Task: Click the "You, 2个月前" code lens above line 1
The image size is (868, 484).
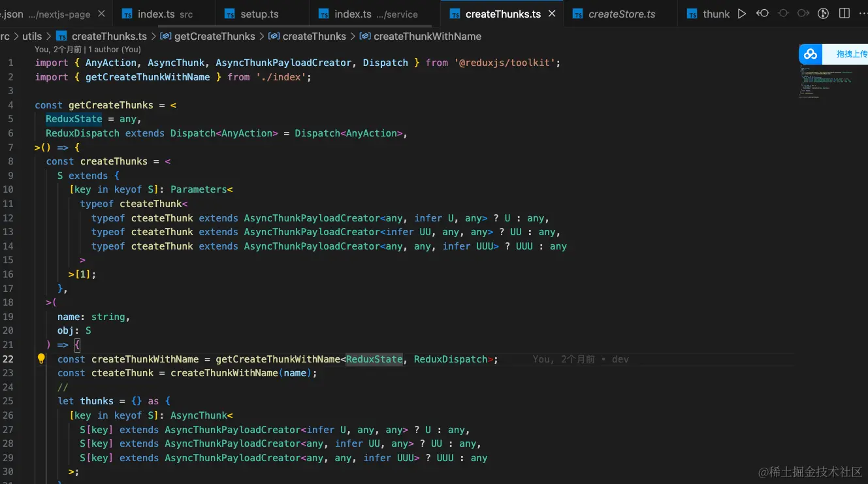Action: point(58,49)
